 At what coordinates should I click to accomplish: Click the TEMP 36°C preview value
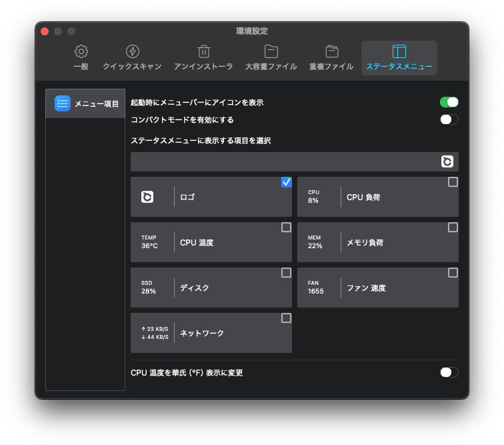point(149,242)
